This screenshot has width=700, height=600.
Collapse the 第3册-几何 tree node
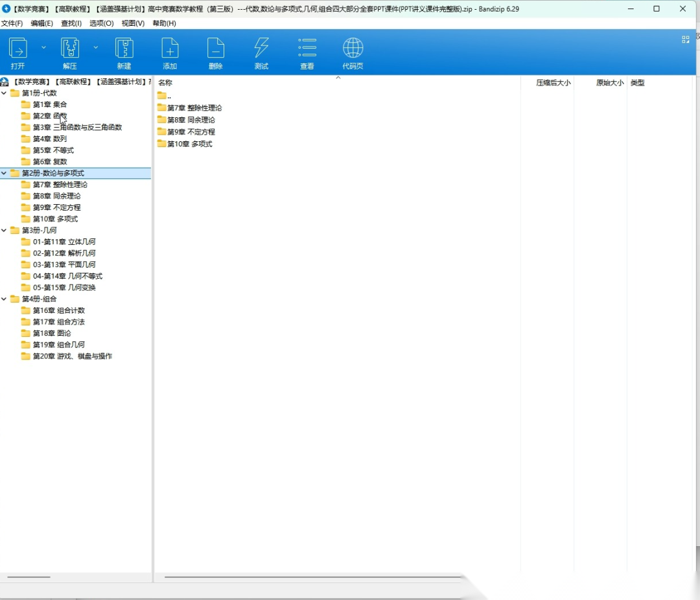pyautogui.click(x=5, y=231)
